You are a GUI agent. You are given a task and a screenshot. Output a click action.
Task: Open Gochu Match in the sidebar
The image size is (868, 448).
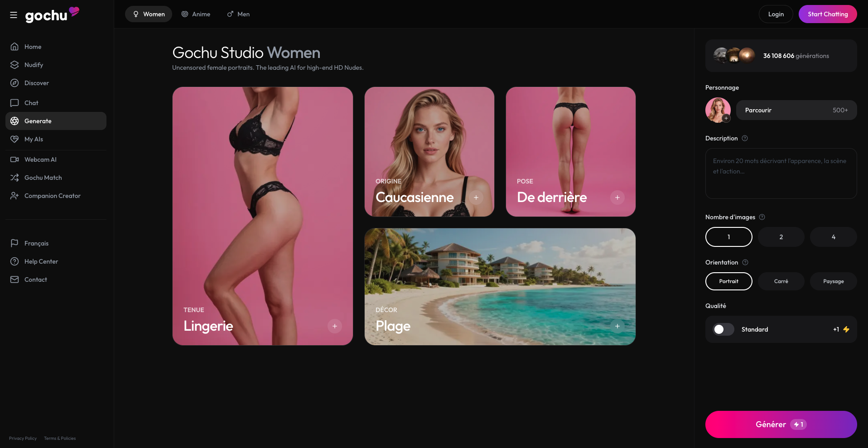tap(56, 178)
